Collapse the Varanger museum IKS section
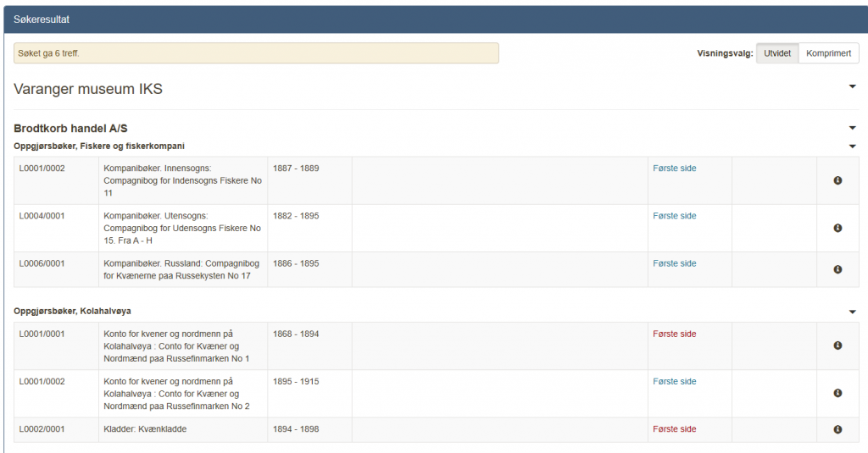Image resolution: width=868 pixels, height=453 pixels. pos(853,87)
